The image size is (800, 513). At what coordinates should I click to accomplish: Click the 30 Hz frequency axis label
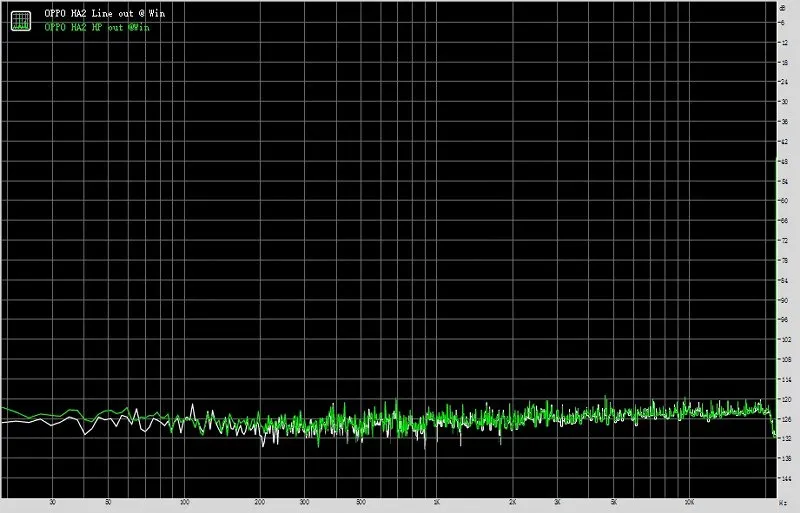[x=52, y=502]
